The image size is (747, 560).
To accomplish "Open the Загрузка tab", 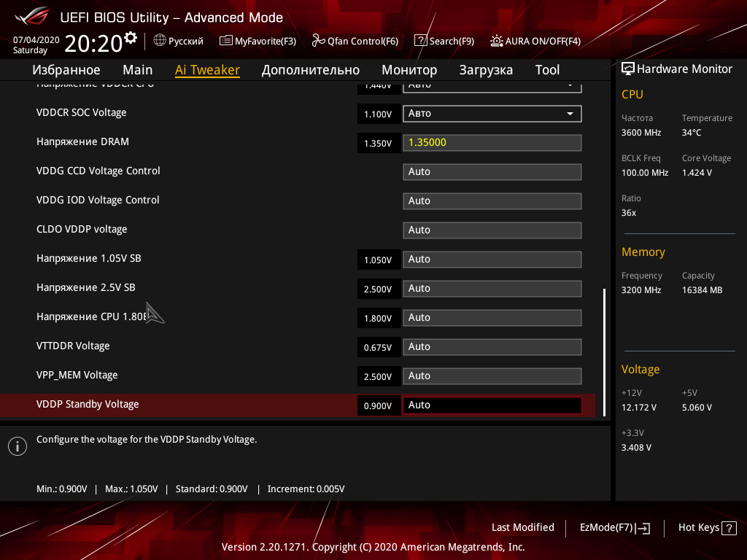I will click(486, 70).
